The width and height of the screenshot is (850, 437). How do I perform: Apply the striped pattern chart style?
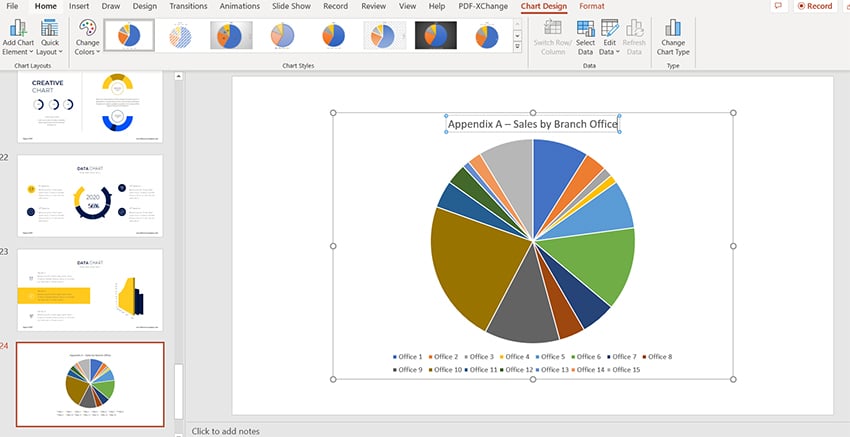(x=180, y=36)
